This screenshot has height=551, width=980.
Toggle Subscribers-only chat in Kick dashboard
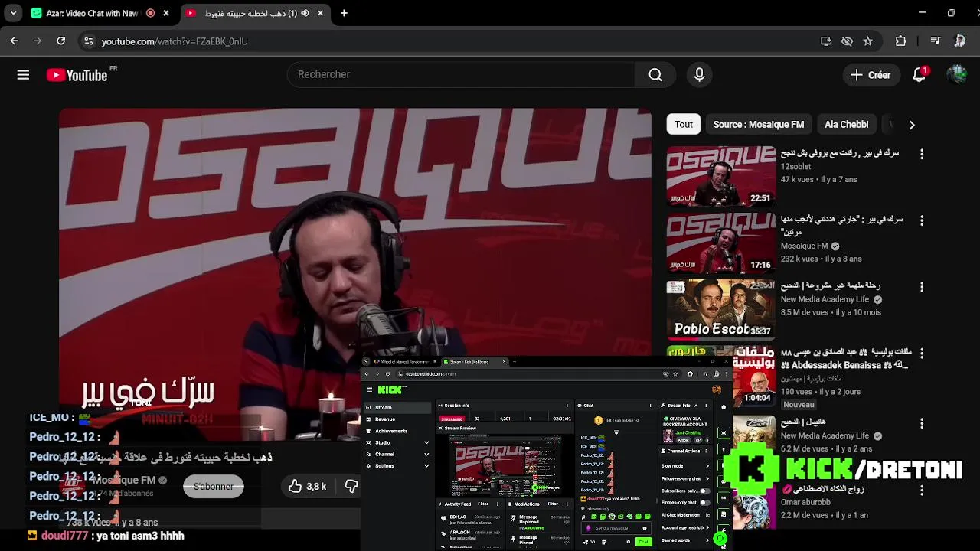coord(704,491)
